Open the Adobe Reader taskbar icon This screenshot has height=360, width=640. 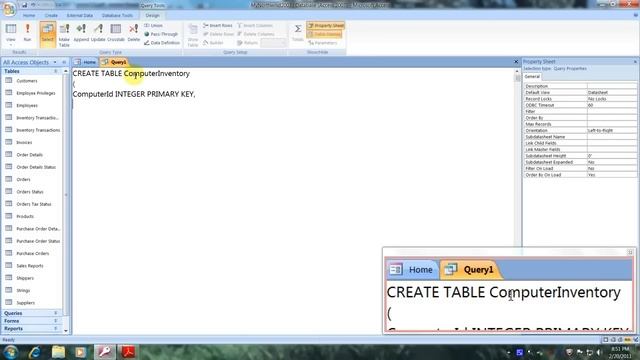click(x=128, y=352)
